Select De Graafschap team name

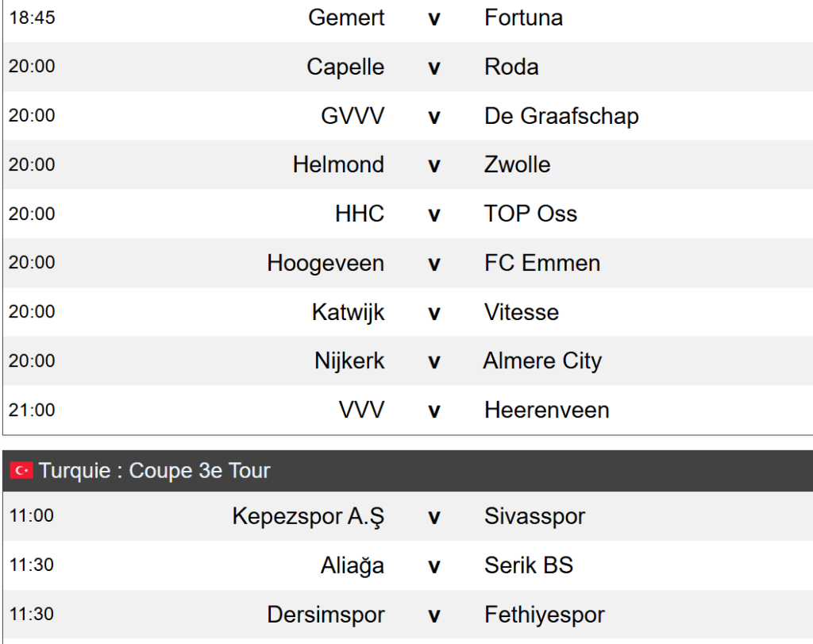pyautogui.click(x=561, y=116)
